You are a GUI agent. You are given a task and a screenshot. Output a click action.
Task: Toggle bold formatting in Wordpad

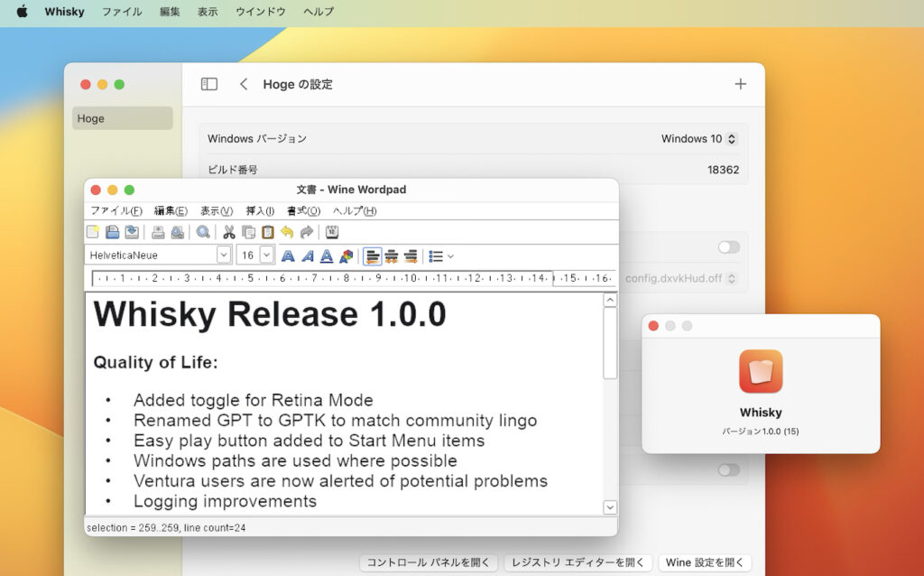(288, 255)
